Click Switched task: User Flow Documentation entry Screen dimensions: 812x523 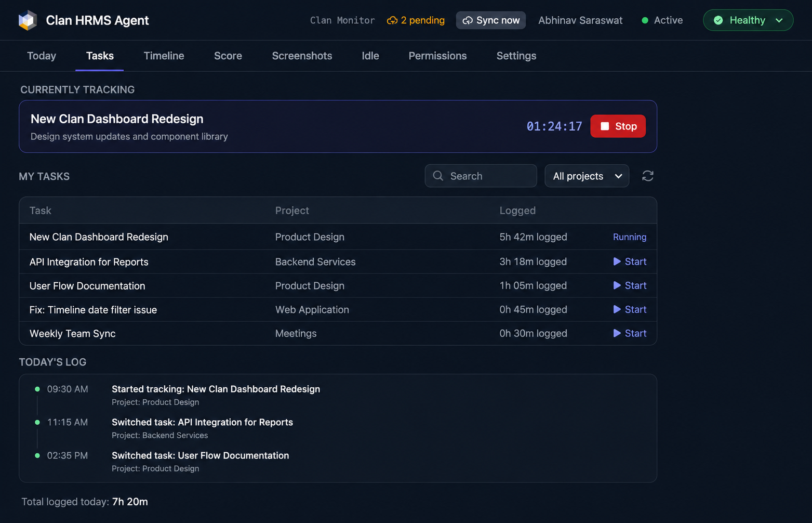(x=200, y=455)
